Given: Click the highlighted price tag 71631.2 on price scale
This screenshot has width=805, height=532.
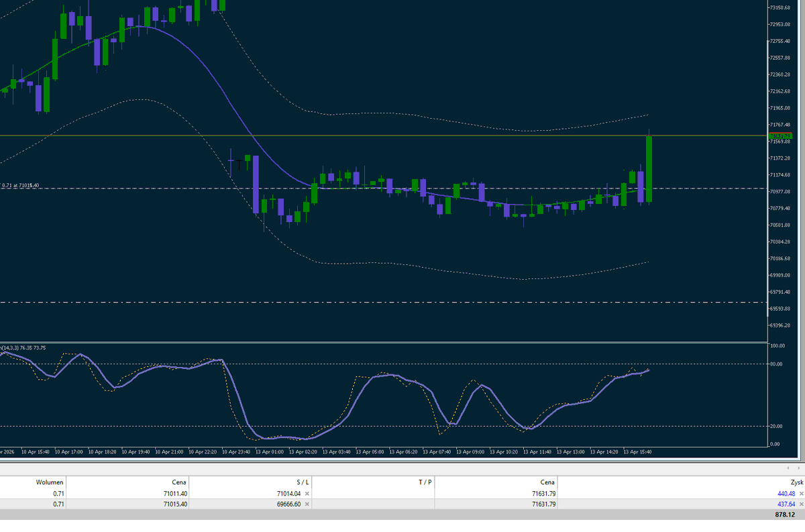Looking at the screenshot, I should point(780,135).
